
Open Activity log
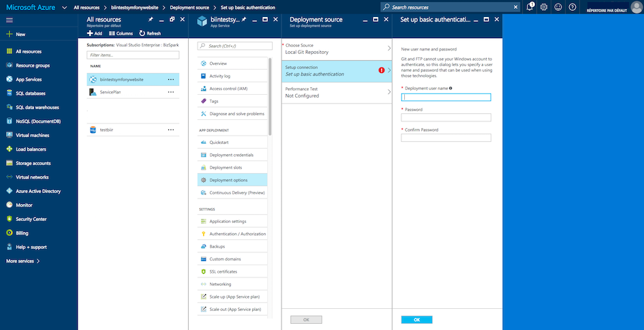pos(232,76)
